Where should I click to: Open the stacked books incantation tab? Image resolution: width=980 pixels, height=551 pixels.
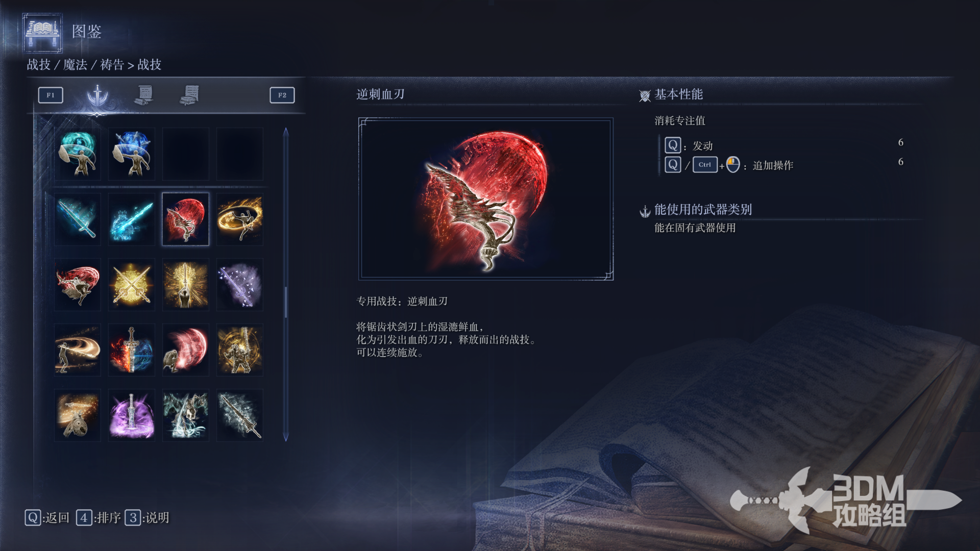click(x=190, y=95)
